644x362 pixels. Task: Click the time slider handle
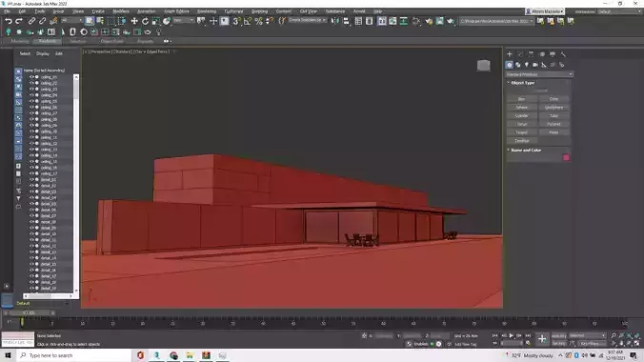(30, 313)
